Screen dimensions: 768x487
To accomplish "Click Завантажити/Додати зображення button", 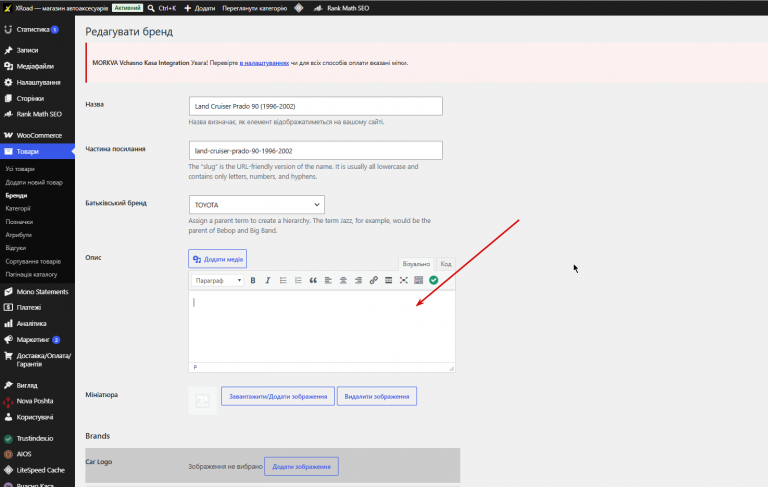I will click(278, 396).
